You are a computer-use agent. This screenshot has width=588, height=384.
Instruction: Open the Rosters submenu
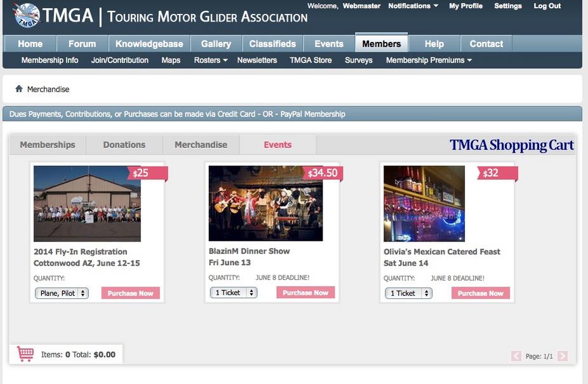pyautogui.click(x=210, y=60)
